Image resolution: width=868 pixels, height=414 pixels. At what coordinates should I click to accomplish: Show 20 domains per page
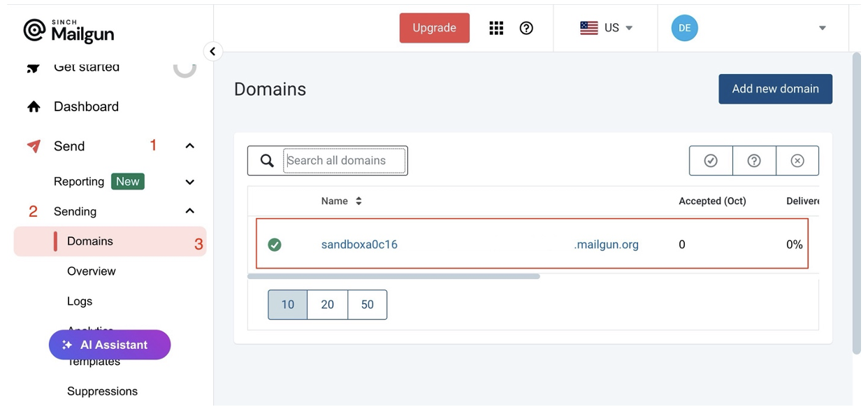point(327,305)
